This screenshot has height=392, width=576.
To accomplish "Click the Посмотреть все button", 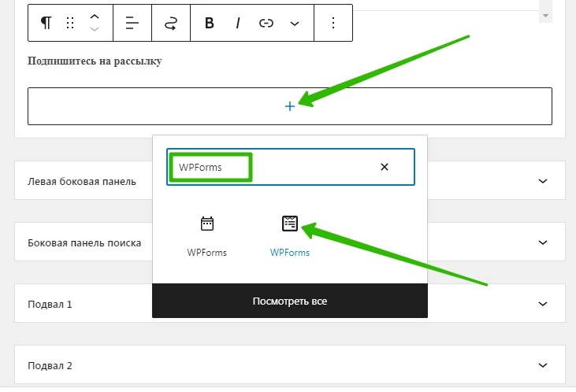I will [290, 301].
